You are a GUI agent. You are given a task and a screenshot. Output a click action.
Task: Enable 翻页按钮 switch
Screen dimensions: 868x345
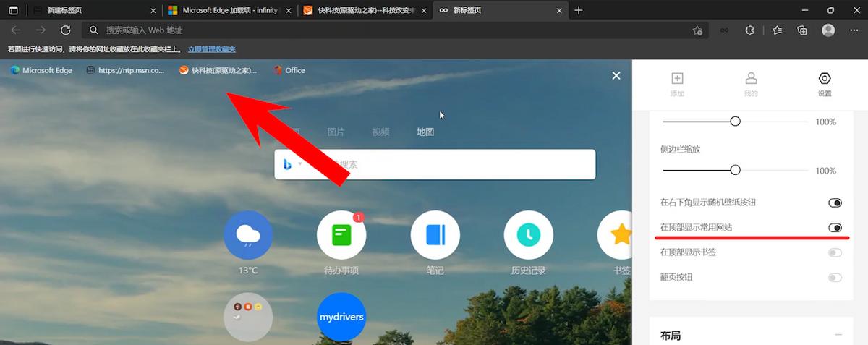pos(835,277)
